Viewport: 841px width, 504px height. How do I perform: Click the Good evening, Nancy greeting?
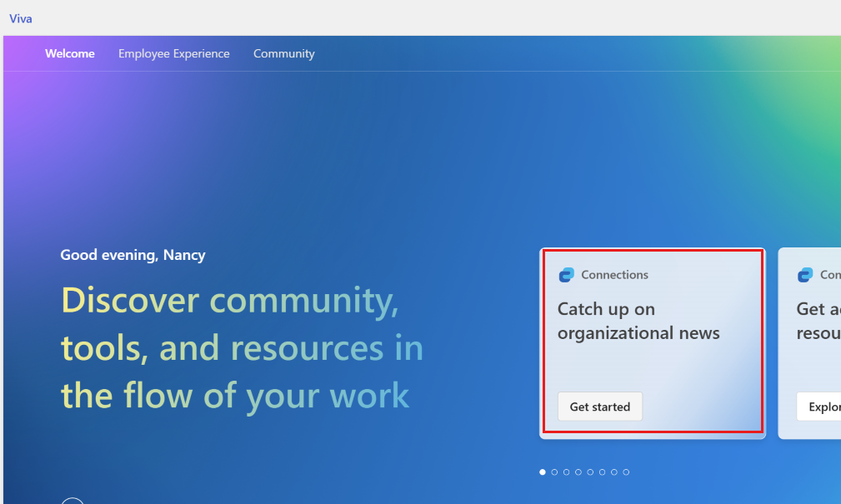coord(133,255)
